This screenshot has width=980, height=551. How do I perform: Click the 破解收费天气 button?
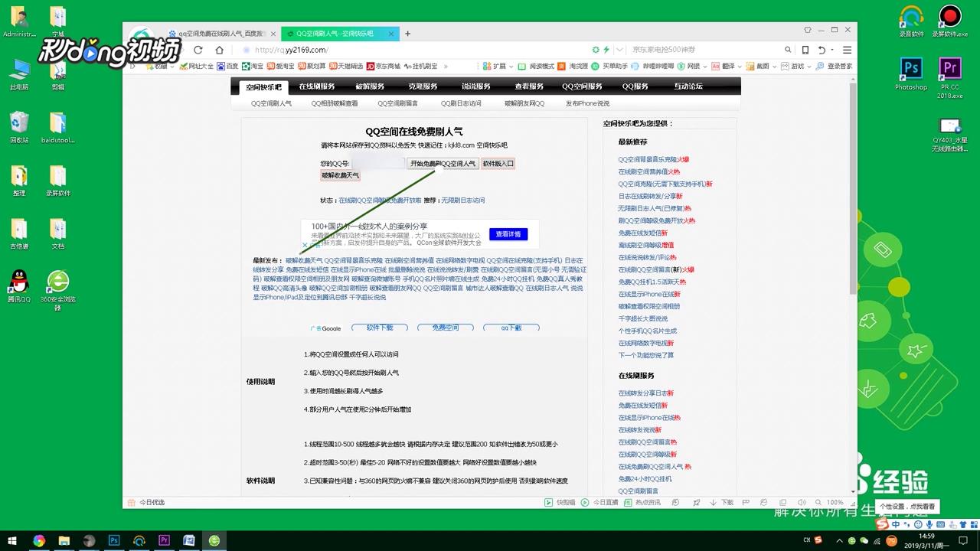point(340,175)
